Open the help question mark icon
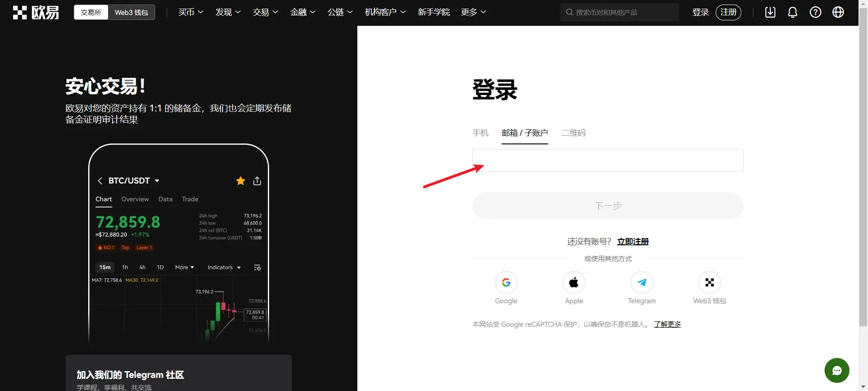Image resolution: width=868 pixels, height=391 pixels. point(816,12)
